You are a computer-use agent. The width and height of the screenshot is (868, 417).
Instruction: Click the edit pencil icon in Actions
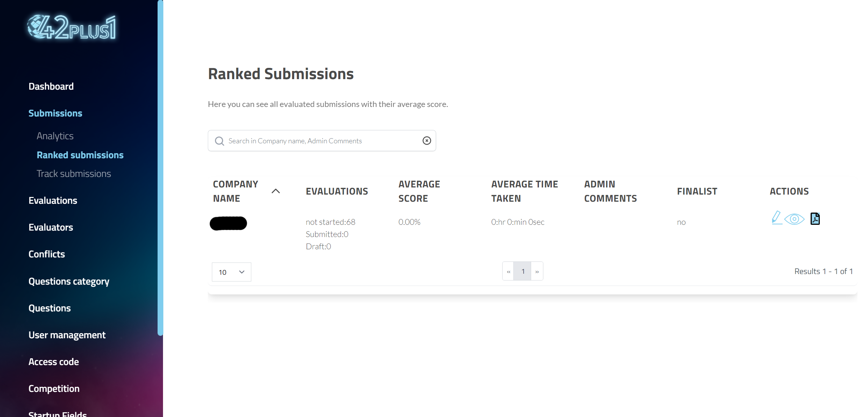776,218
